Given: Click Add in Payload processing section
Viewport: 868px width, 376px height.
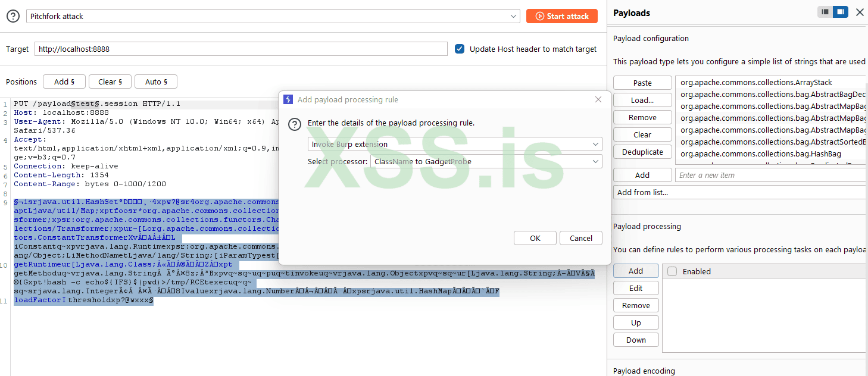Looking at the screenshot, I should coord(636,271).
